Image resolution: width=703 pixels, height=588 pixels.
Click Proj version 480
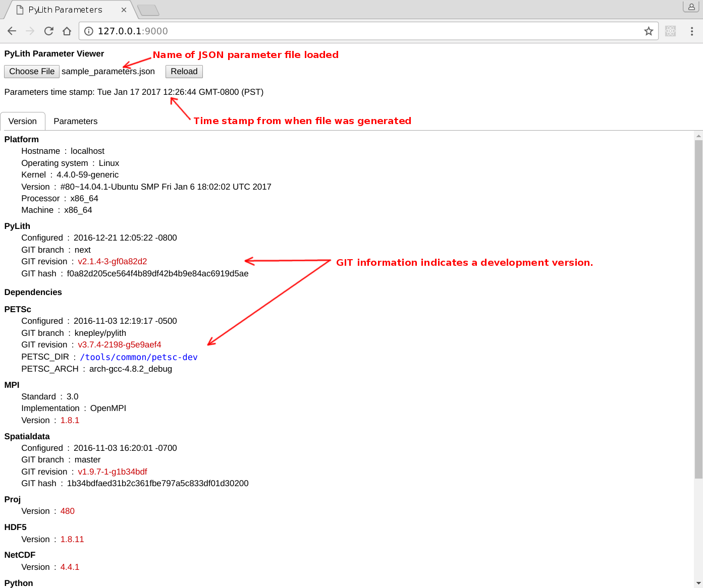[67, 511]
